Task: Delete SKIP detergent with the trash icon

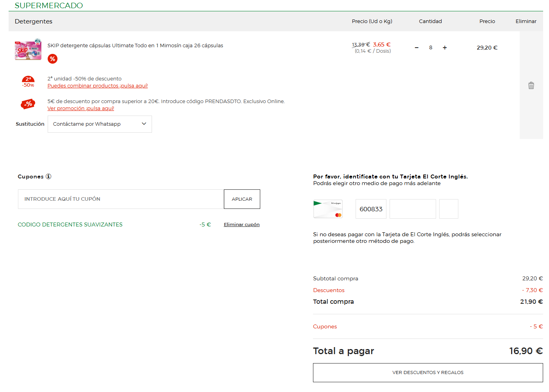Action: pos(531,86)
